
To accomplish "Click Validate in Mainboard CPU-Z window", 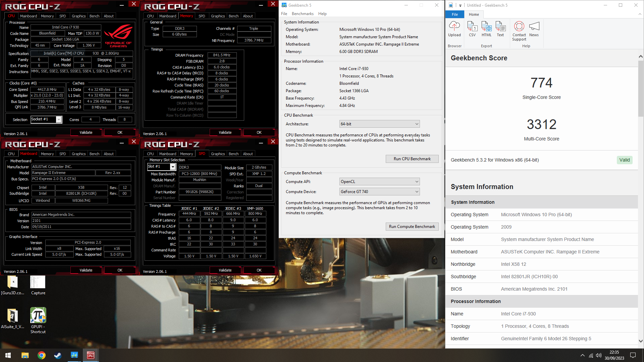I will coord(86,270).
